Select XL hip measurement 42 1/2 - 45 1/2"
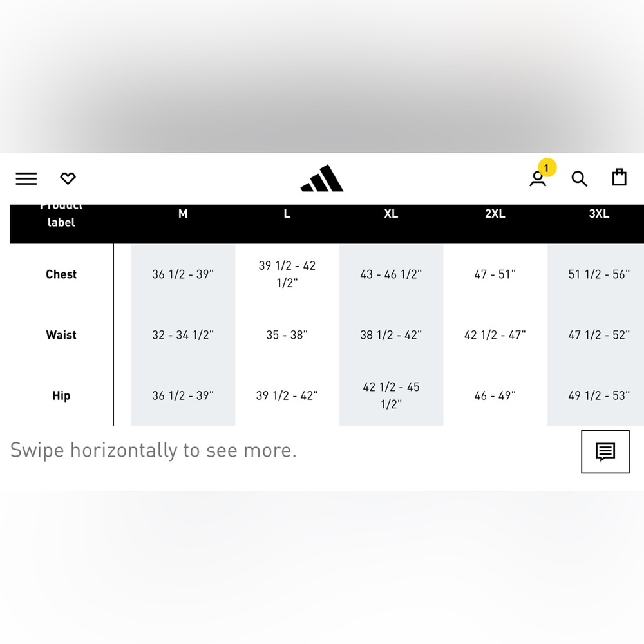The width and height of the screenshot is (644, 644). pos(391,395)
